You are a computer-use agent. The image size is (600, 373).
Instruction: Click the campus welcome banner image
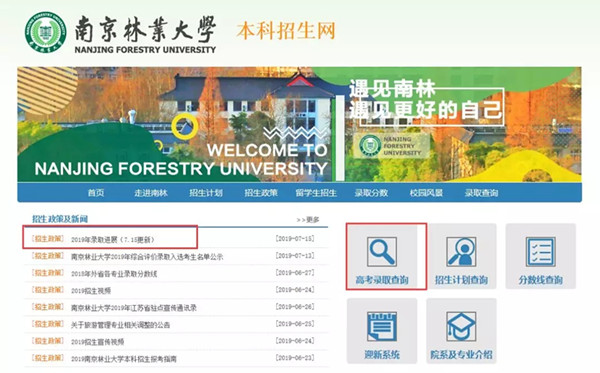299,124
